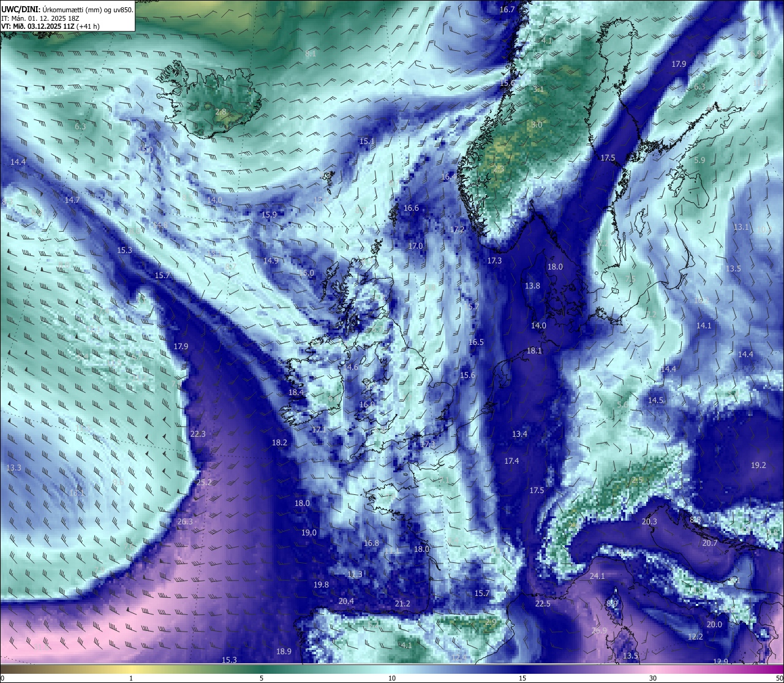Image resolution: width=784 pixels, height=683 pixels.
Task: Click the 26.3 value on the map
Action: pos(185,522)
